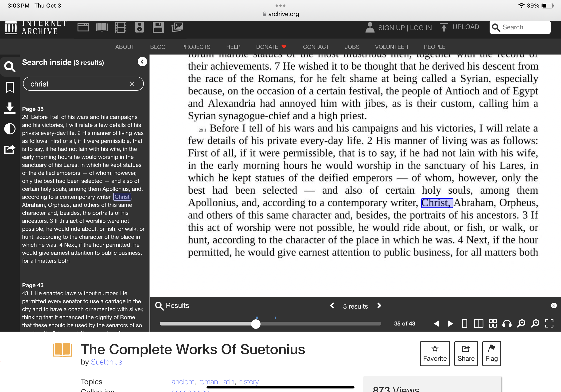
Task: Go to previous search result
Action: [x=332, y=306]
